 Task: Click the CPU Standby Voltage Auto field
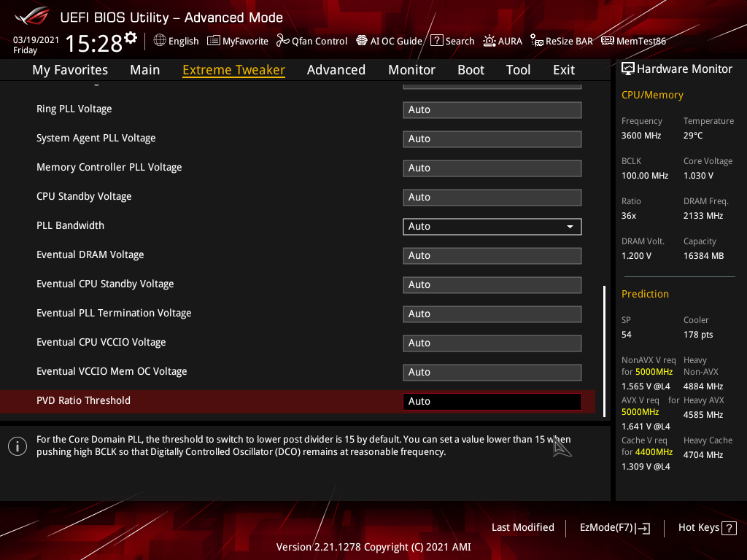point(492,197)
